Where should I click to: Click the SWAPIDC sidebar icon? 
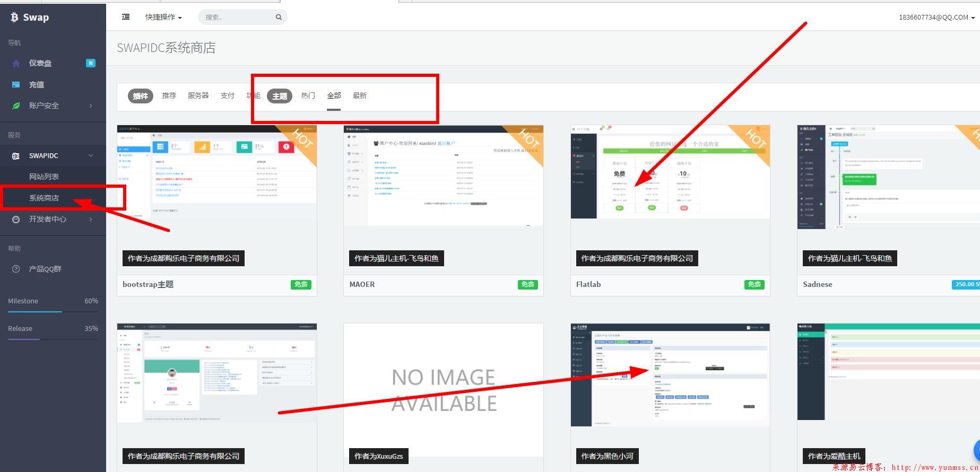coord(16,156)
